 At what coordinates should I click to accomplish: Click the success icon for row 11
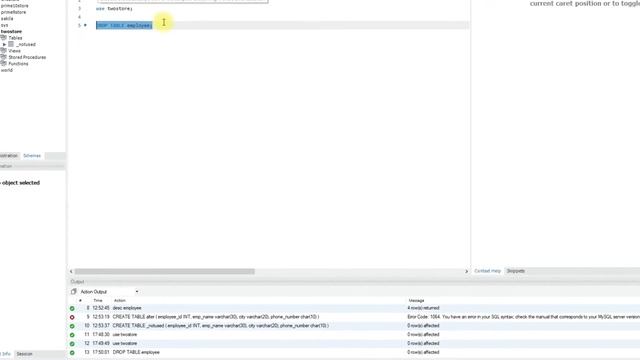(x=72, y=335)
